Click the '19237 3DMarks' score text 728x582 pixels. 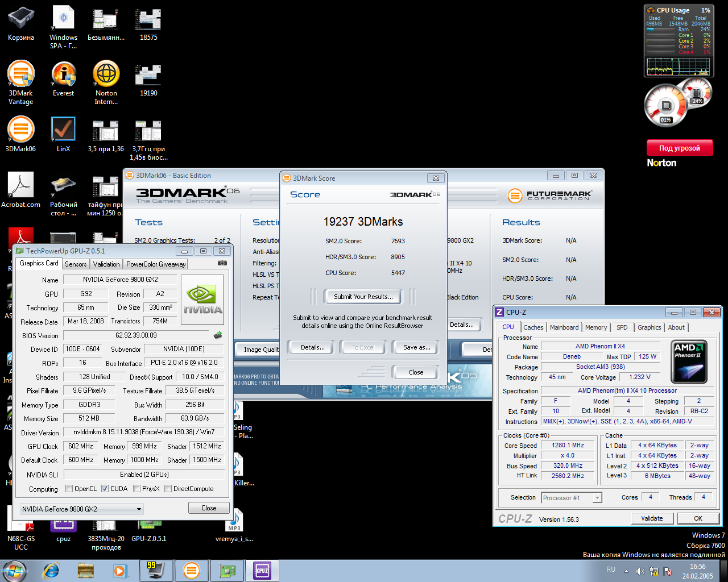click(363, 222)
